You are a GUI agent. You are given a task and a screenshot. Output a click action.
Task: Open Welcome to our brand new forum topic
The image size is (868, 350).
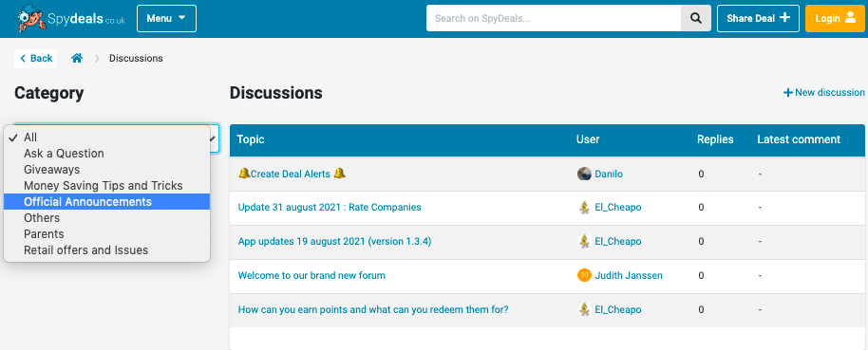(x=311, y=275)
